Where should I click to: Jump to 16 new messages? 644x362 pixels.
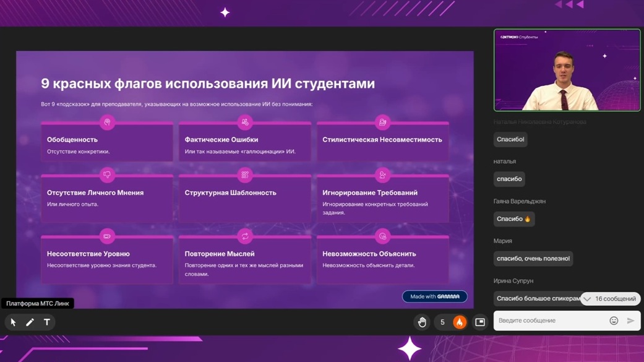point(610,299)
